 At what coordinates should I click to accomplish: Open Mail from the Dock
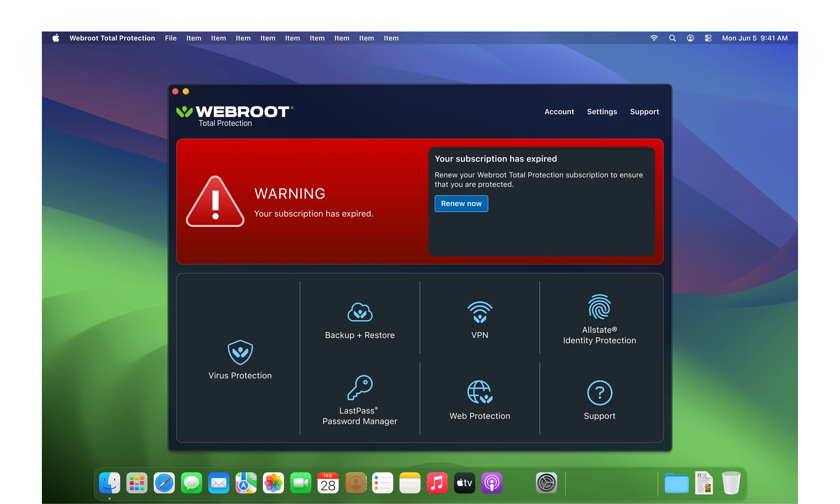(219, 483)
